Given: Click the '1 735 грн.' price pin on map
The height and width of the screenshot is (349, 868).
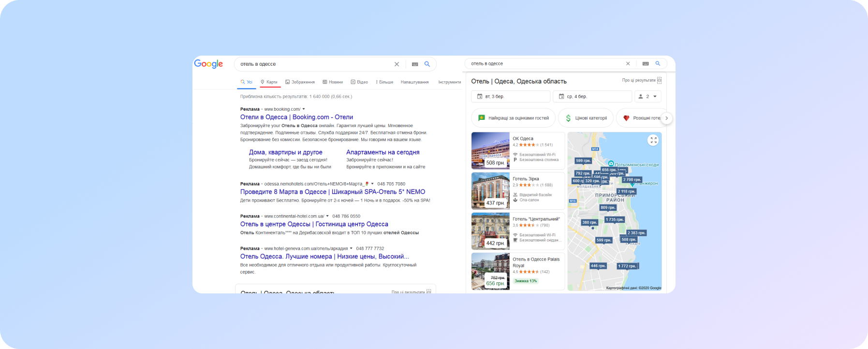Looking at the screenshot, I should click(x=615, y=219).
